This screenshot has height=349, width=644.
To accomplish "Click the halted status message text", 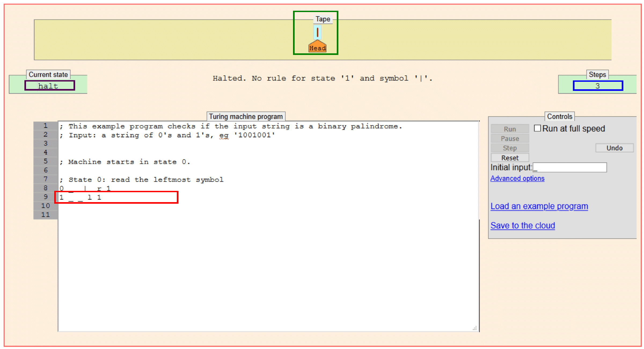I will pyautogui.click(x=323, y=78).
